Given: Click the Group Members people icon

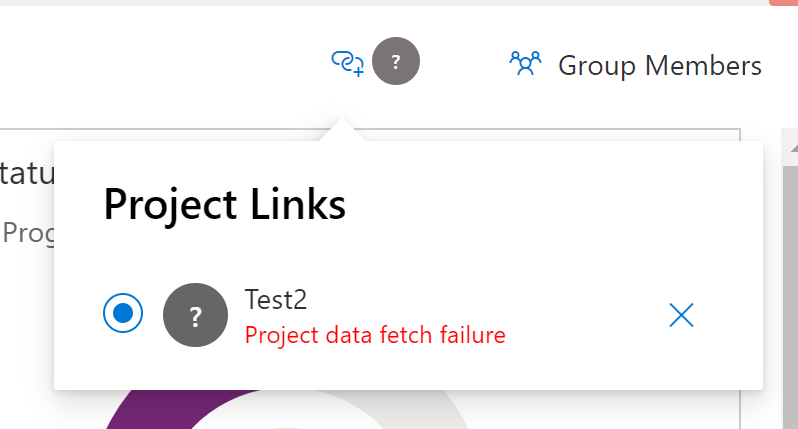Looking at the screenshot, I should click(525, 64).
